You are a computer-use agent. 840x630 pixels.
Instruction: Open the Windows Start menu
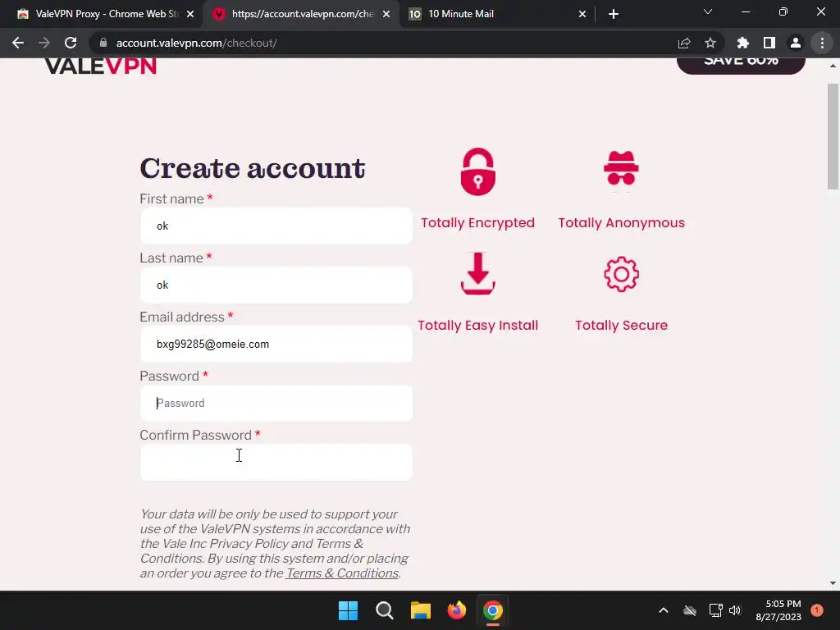click(348, 610)
